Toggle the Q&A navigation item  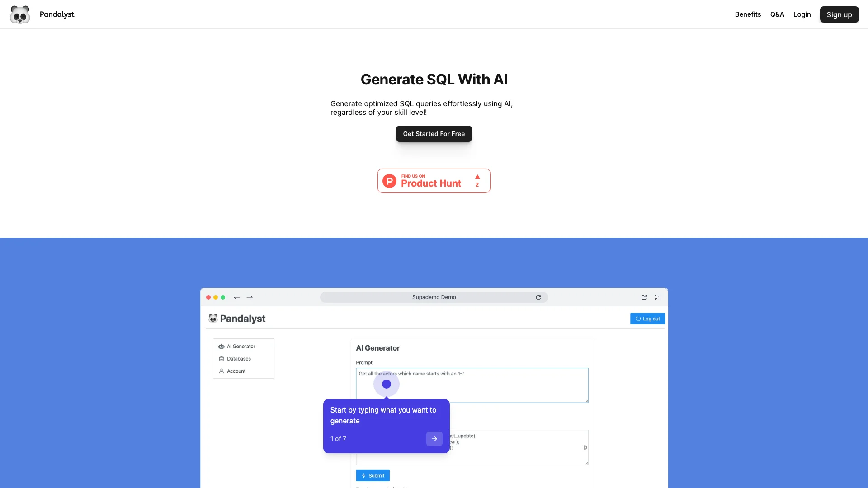click(777, 14)
